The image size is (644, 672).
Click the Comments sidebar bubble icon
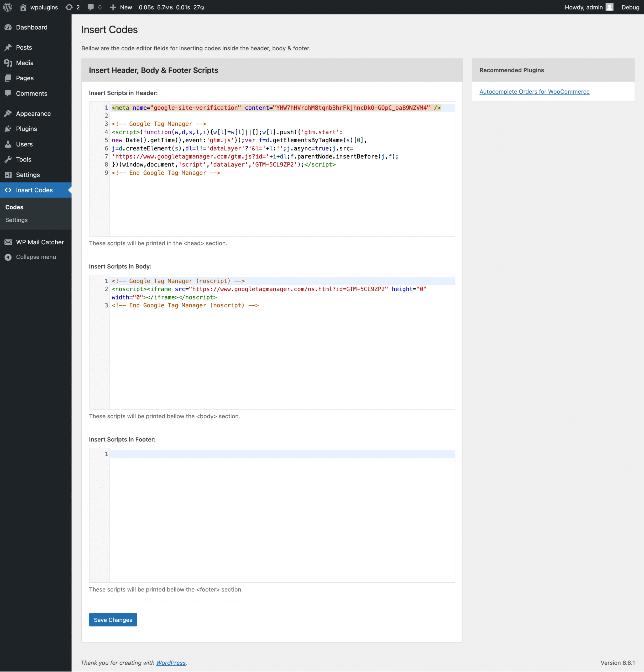tap(8, 93)
